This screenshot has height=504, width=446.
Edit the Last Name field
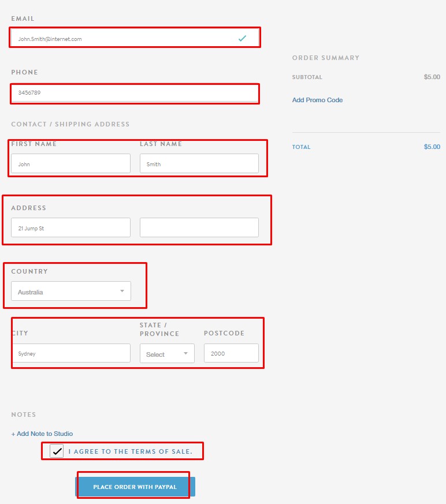(199, 163)
